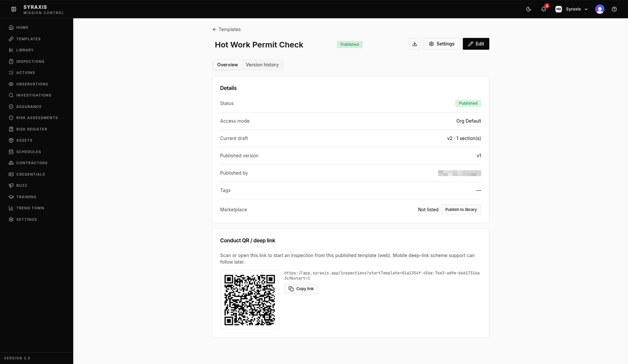Select the Overview tab
628x364 pixels.
(228, 65)
